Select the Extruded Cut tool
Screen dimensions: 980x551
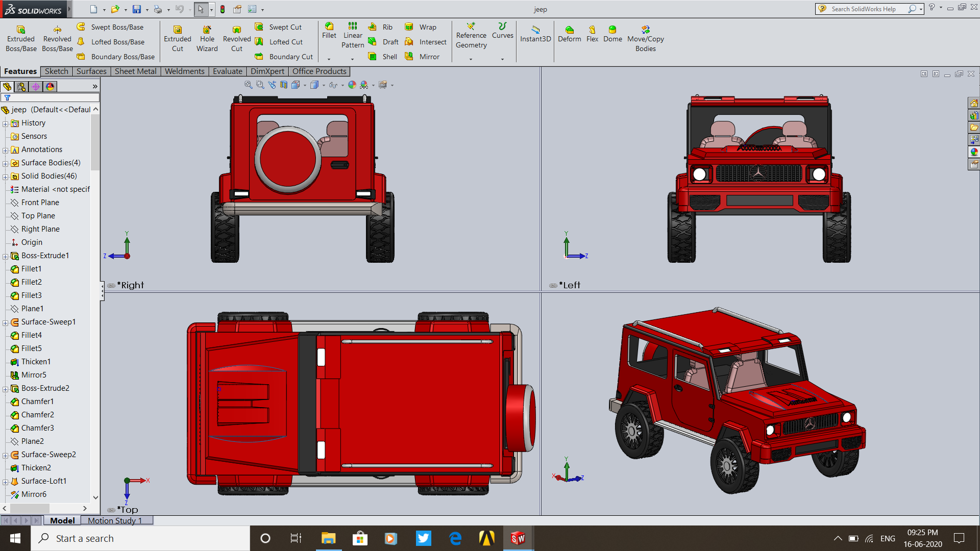(x=177, y=39)
